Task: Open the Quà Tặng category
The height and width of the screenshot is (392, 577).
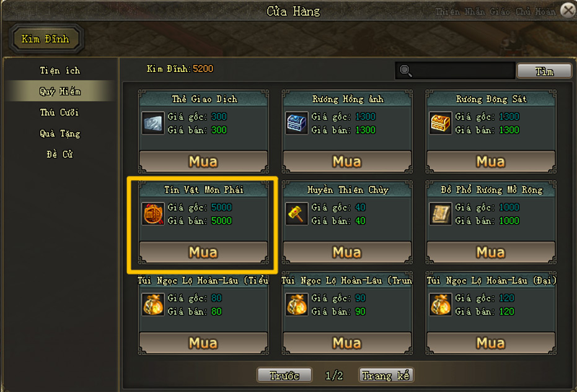Action: (59, 134)
